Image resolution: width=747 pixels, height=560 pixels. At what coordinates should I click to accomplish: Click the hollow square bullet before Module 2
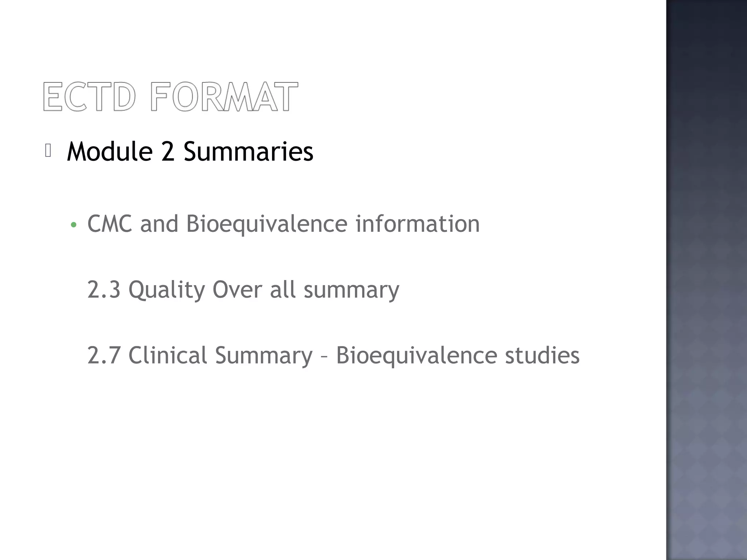[48, 151]
